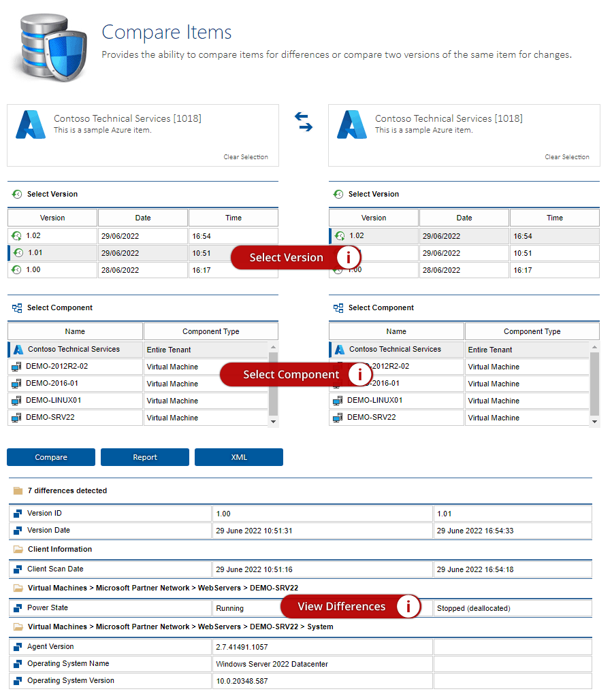Sort left version table by Time header

coord(233,218)
